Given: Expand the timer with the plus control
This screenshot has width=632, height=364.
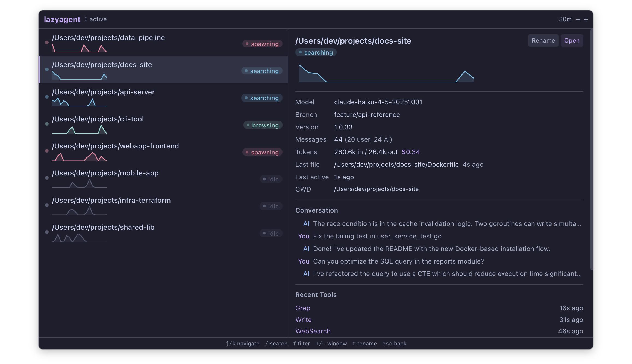Looking at the screenshot, I should coord(586,19).
